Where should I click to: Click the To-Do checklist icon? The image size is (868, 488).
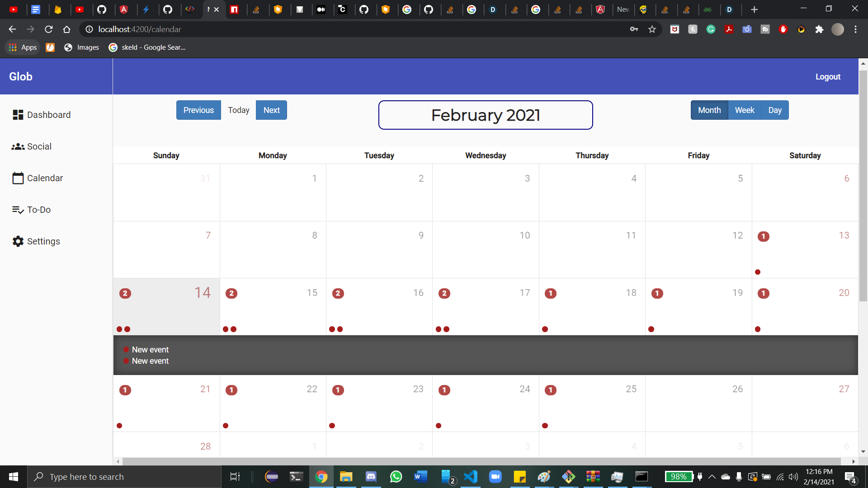pyautogui.click(x=18, y=210)
